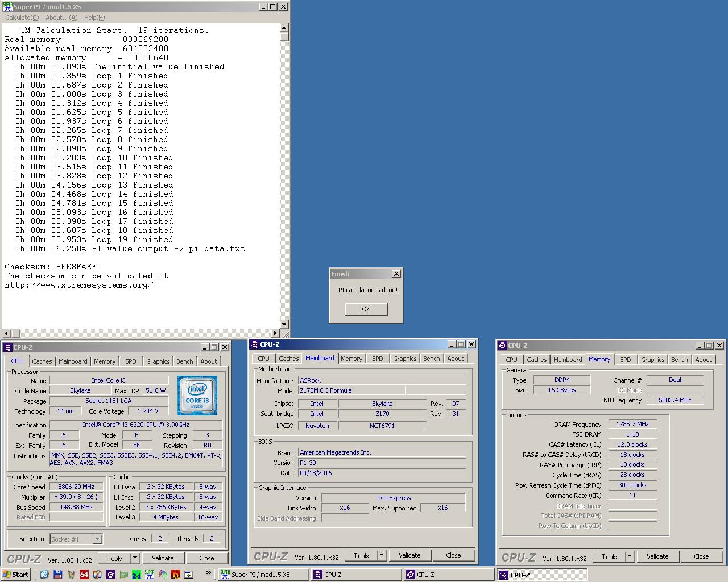The width and height of the screenshot is (728, 582).
Task: Click Close button in left CPU-Z window
Action: pyautogui.click(x=206, y=558)
